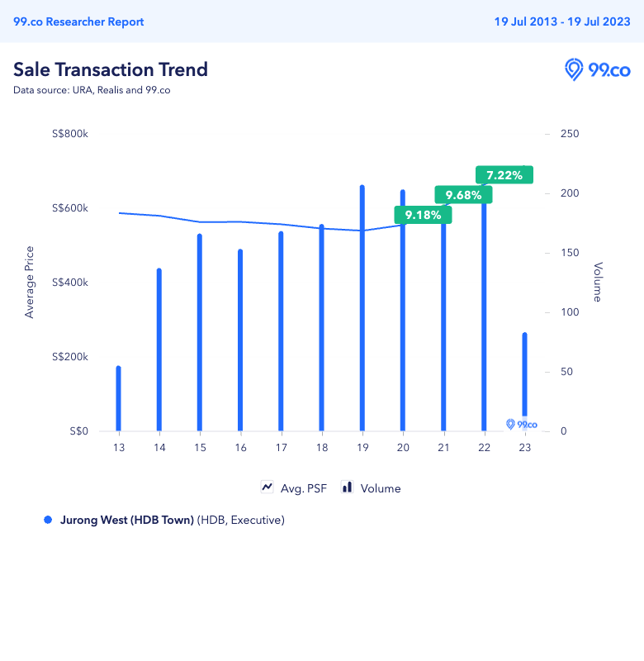Image resolution: width=644 pixels, height=661 pixels.
Task: Click the 7.22% growth badge
Action: [504, 175]
